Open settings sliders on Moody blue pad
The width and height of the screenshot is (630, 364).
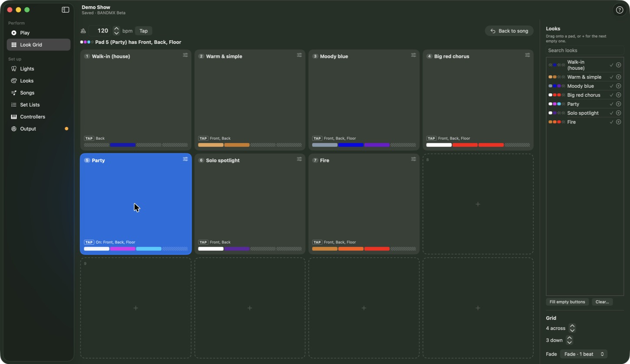[x=413, y=55]
